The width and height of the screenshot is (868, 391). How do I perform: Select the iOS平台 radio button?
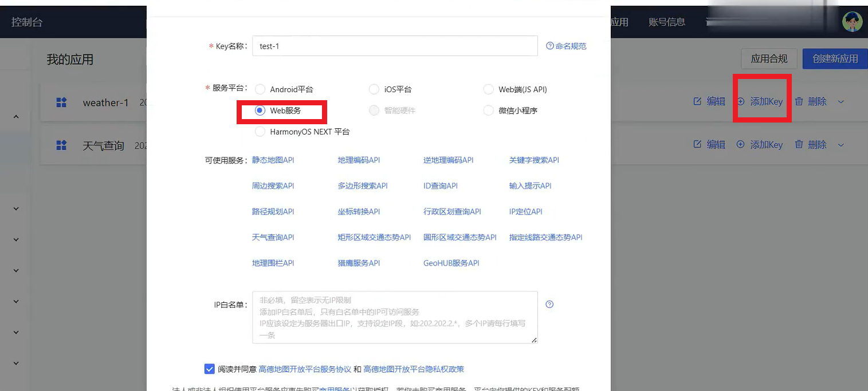(374, 89)
